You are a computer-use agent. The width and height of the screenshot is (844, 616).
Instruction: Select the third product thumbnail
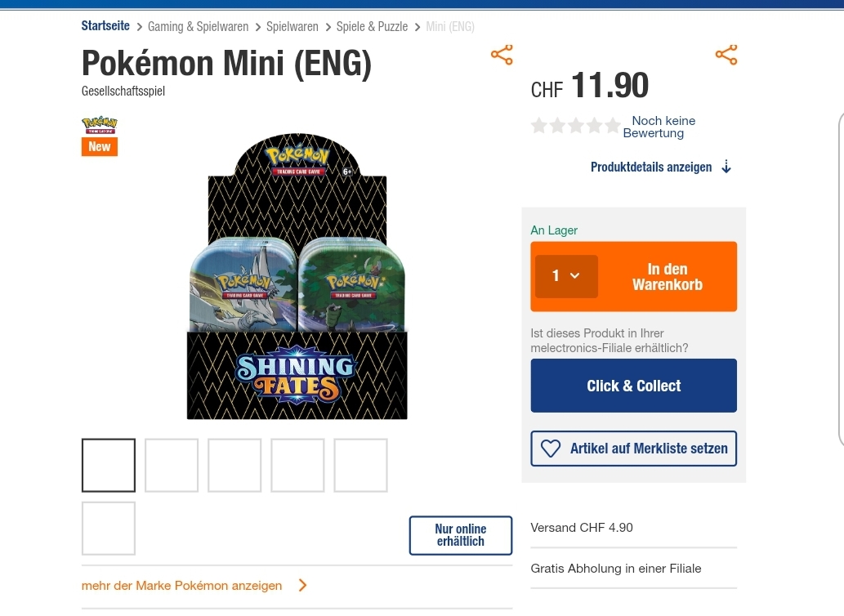[234, 466]
